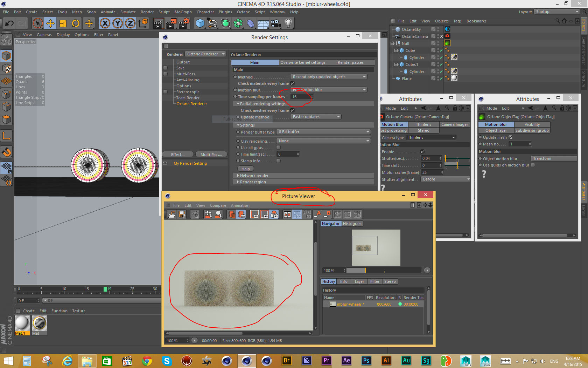The image size is (588, 368).
Task: Click the Effect... button
Action: pyautogui.click(x=178, y=155)
